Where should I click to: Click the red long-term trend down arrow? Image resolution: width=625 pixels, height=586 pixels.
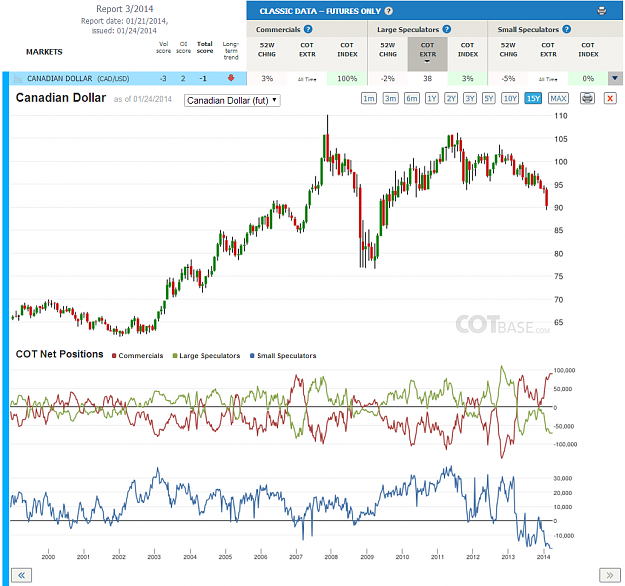point(231,78)
